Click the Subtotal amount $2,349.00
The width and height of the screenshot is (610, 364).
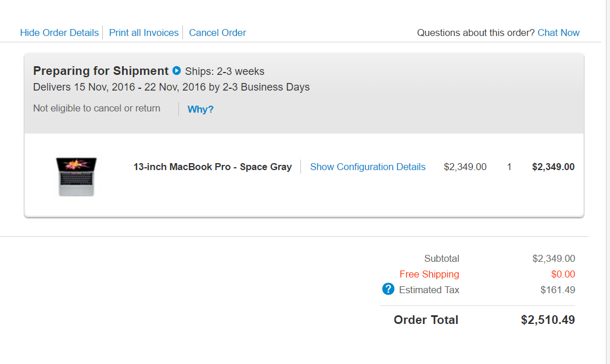point(554,258)
